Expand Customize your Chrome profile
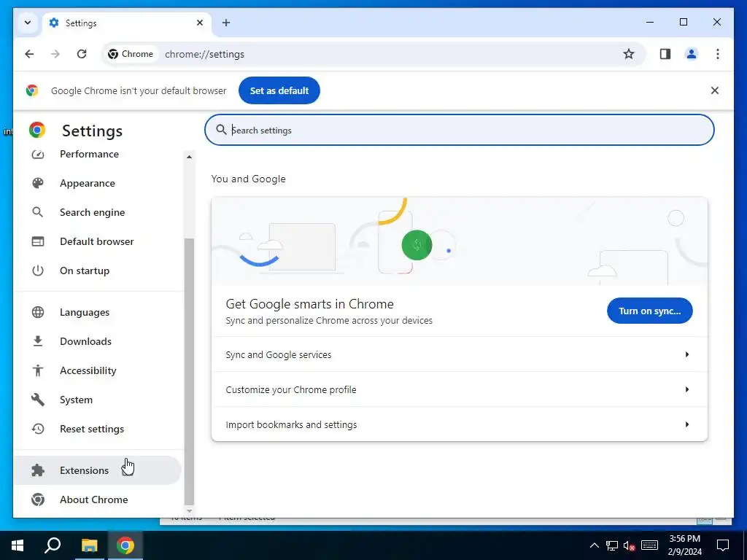Screen dimensions: 747x560 (x=460, y=389)
